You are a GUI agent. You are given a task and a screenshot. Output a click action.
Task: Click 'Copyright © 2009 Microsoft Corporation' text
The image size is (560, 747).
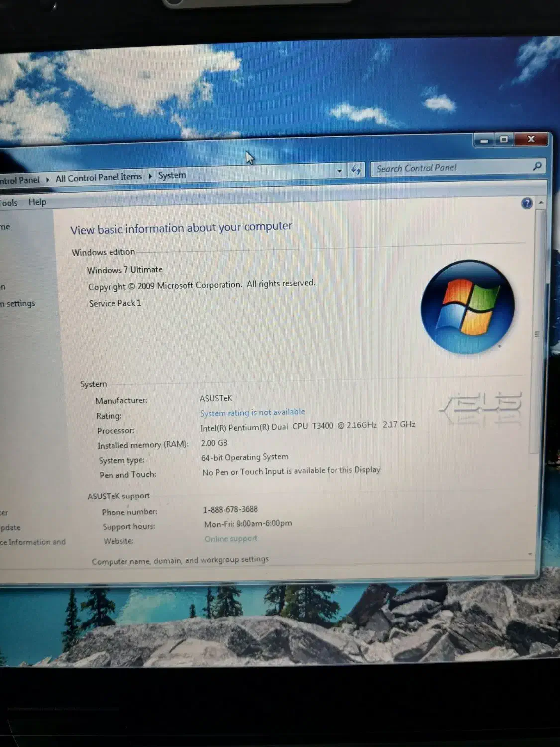tap(165, 286)
